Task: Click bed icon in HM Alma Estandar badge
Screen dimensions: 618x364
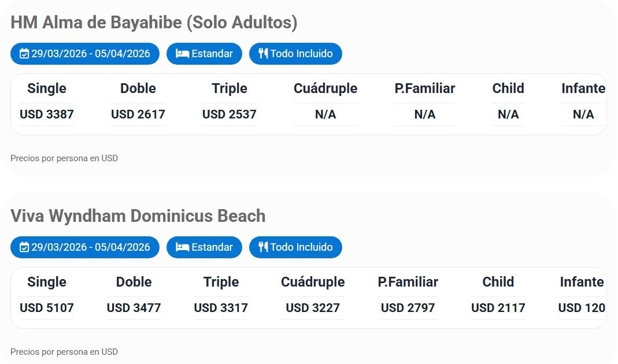Action: coord(182,54)
